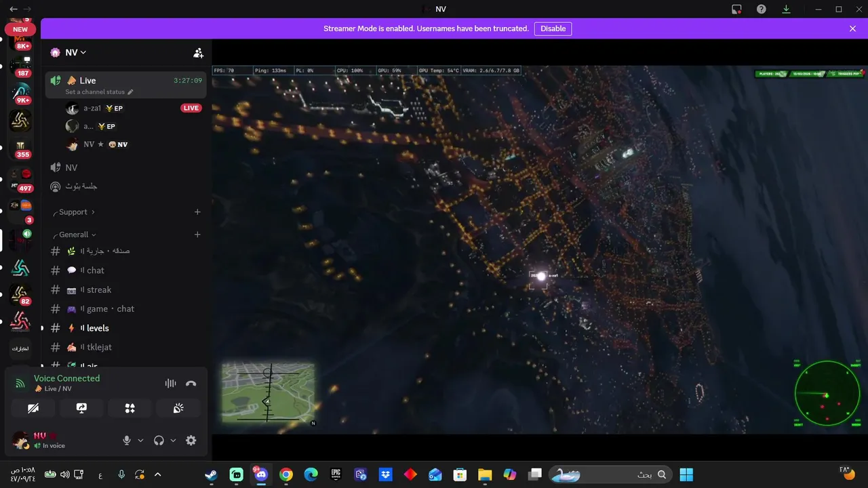Open the server with 187 badge
Viewport: 868px width, 488px height.
point(20,66)
